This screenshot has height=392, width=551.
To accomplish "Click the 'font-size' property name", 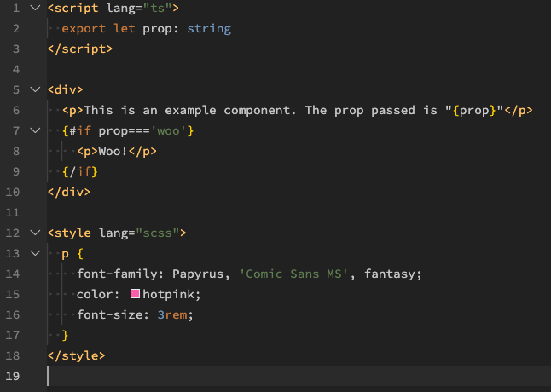I will click(110, 314).
